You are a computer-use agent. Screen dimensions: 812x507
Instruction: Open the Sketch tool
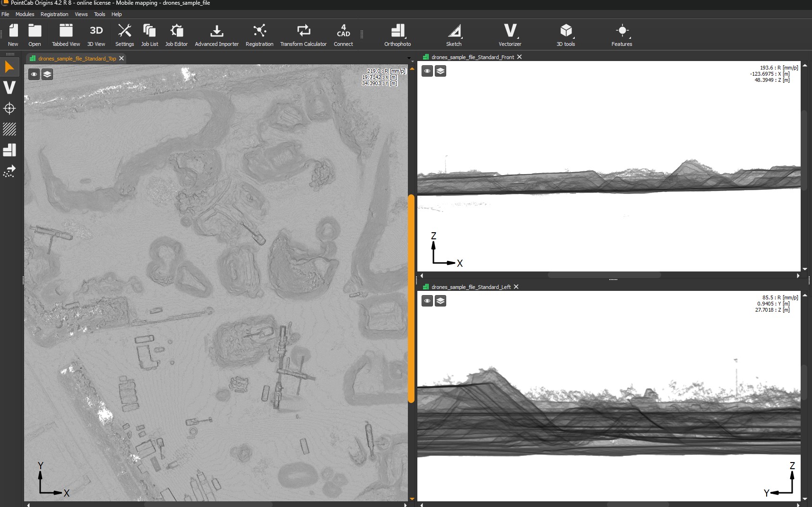tap(454, 35)
